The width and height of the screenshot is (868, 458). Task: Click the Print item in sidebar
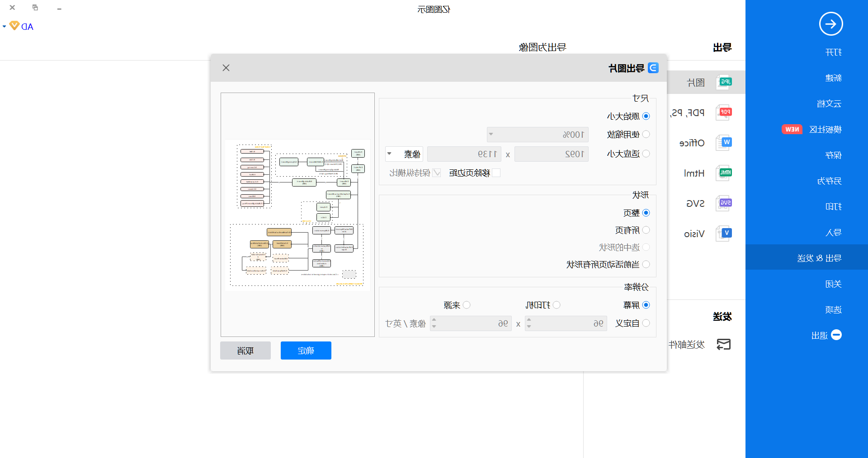tap(833, 207)
